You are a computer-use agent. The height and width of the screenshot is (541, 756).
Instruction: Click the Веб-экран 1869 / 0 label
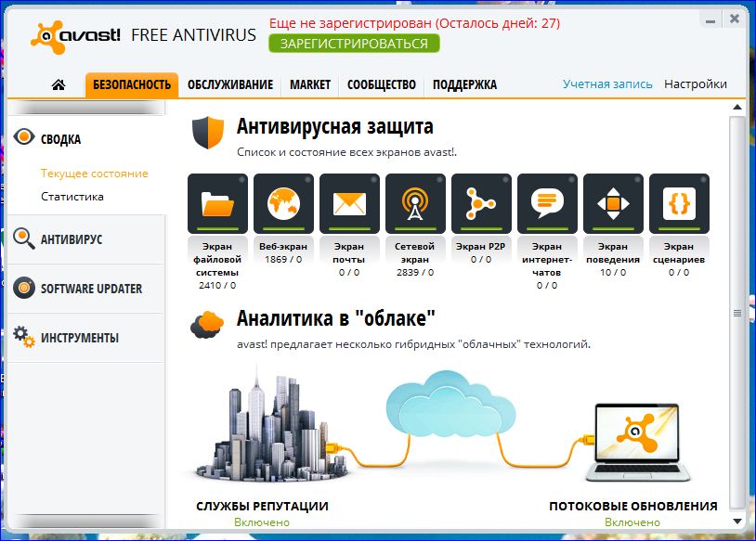pos(283,253)
